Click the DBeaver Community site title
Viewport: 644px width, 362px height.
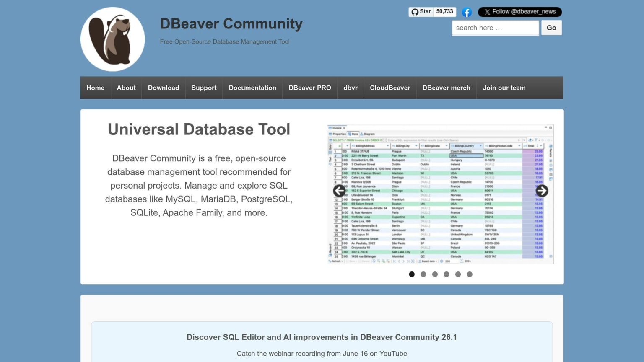point(231,24)
